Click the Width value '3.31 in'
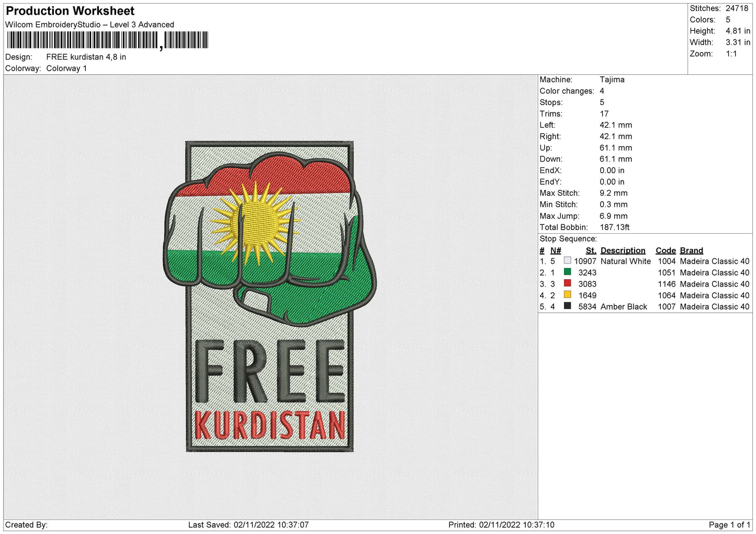 point(738,42)
